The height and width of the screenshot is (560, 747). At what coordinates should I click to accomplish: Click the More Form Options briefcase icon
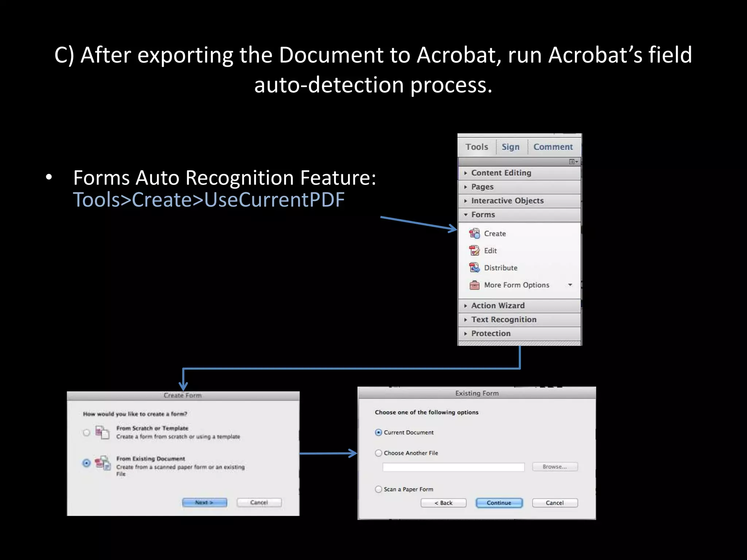tap(474, 285)
